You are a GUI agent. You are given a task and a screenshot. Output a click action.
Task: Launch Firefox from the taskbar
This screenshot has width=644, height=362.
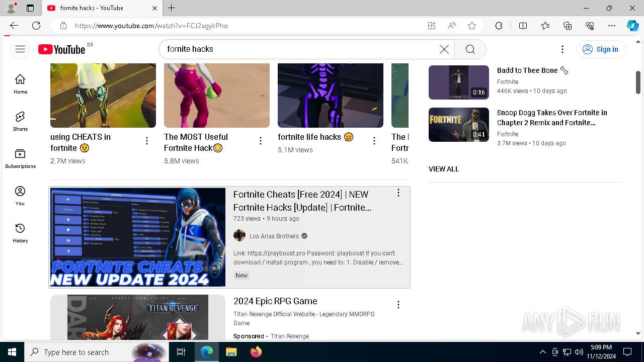tap(256, 352)
